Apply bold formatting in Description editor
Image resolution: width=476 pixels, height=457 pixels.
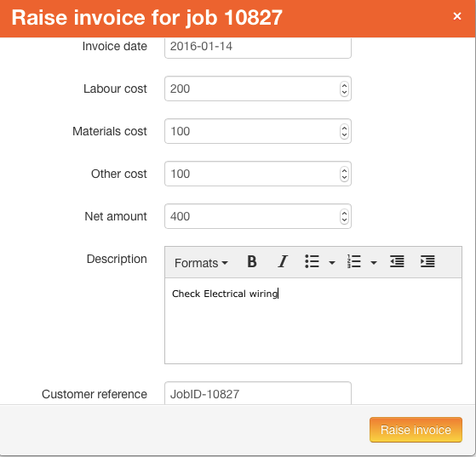[252, 262]
